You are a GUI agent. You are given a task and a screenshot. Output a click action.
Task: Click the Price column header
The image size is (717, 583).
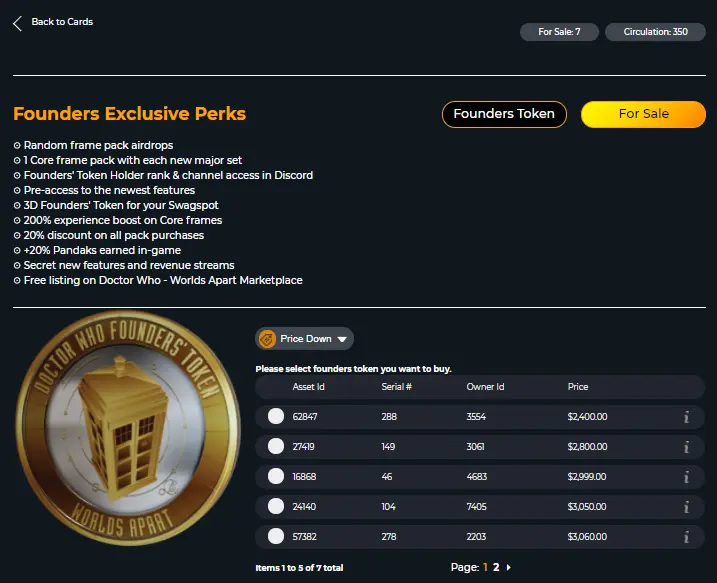(578, 387)
